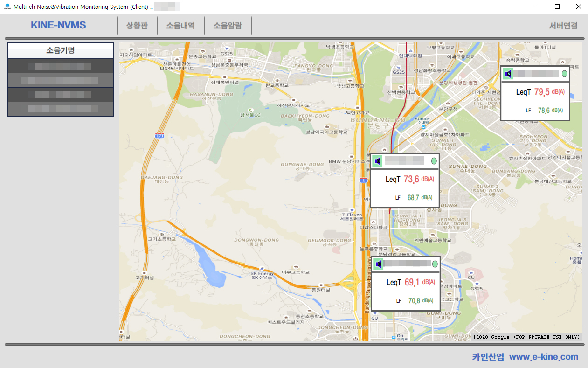This screenshot has height=368, width=588.
Task: Open the 상황판 tab
Action: (137, 26)
